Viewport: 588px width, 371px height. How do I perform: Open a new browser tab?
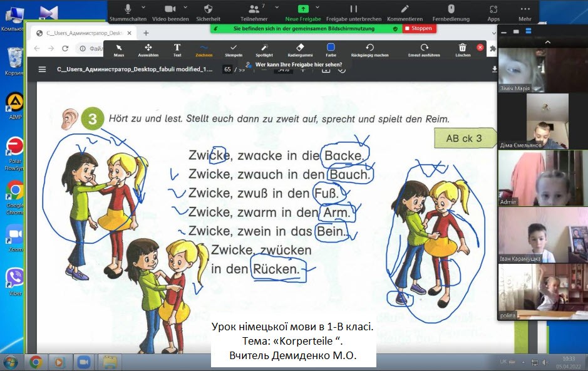146,33
